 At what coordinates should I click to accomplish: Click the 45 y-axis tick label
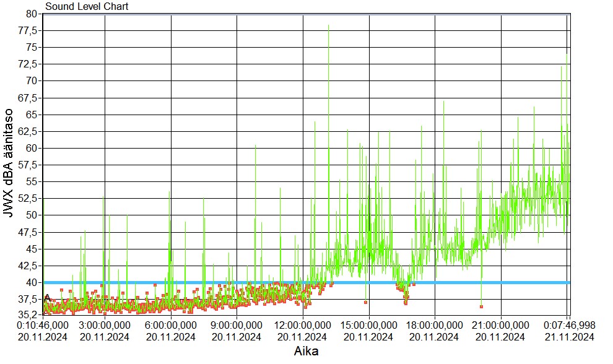pyautogui.click(x=32, y=249)
